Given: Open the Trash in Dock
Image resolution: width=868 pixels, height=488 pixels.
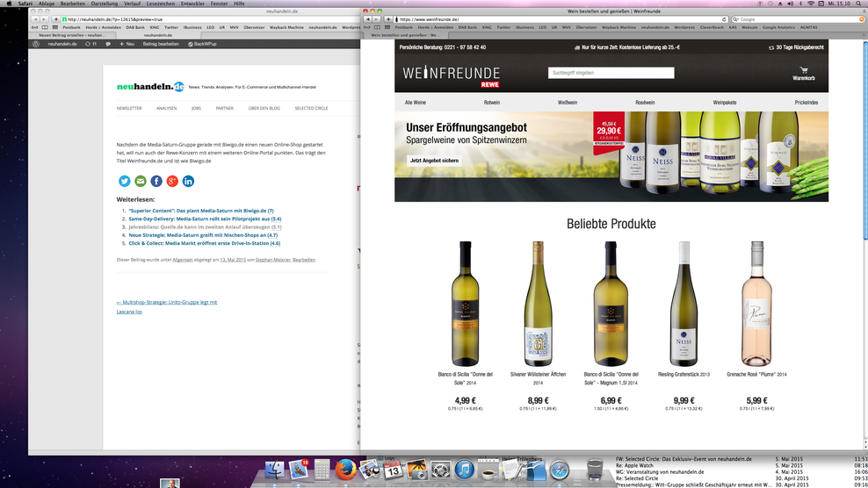Looking at the screenshot, I should pos(595,470).
